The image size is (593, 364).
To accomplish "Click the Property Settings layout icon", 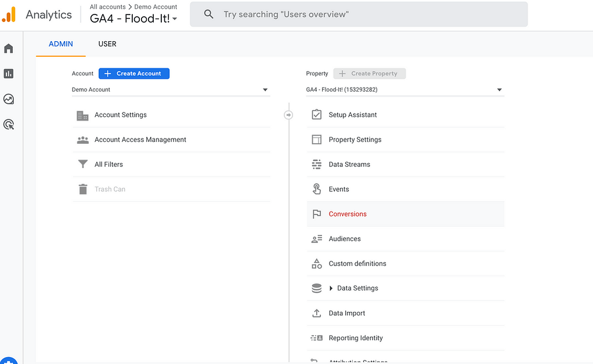I will pos(317,139).
